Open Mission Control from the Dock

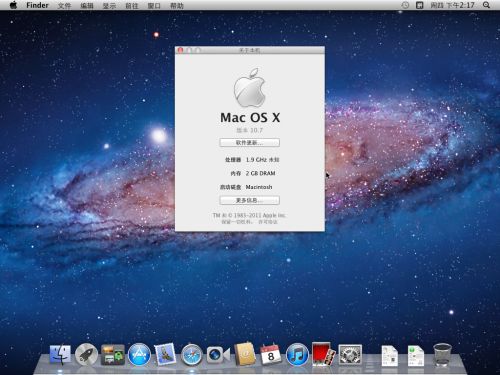(x=113, y=355)
